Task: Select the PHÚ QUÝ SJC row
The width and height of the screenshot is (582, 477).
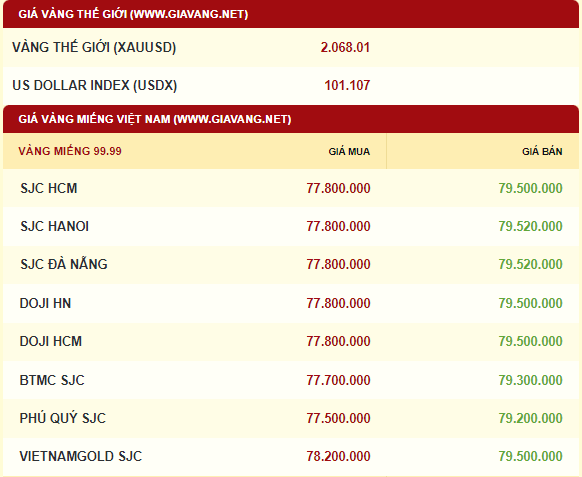Action: click(x=291, y=418)
